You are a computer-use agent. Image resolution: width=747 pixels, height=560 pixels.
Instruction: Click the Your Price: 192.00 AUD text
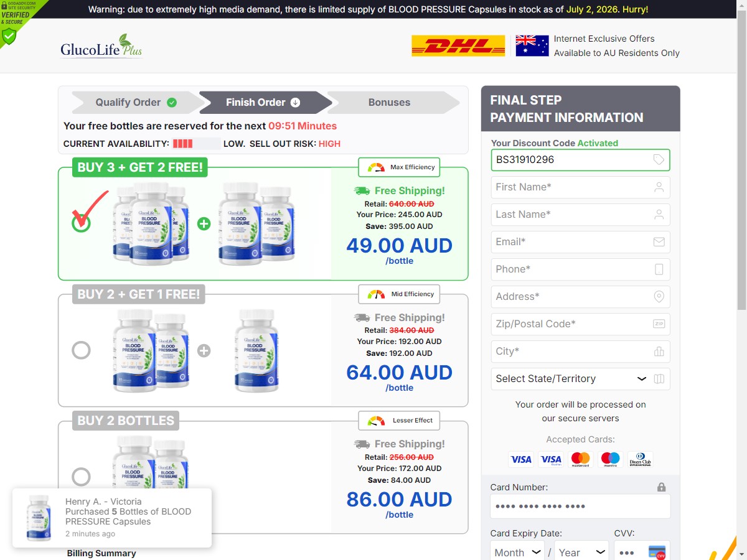pos(400,342)
